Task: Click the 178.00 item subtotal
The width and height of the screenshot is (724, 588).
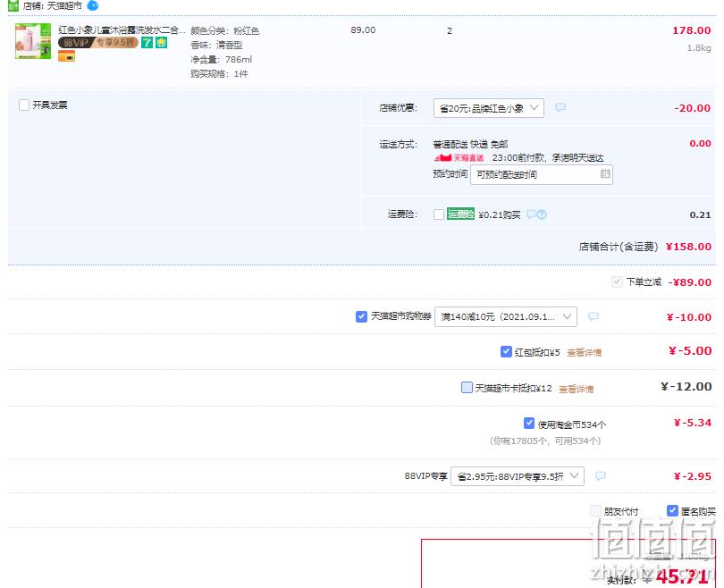Action: click(691, 30)
